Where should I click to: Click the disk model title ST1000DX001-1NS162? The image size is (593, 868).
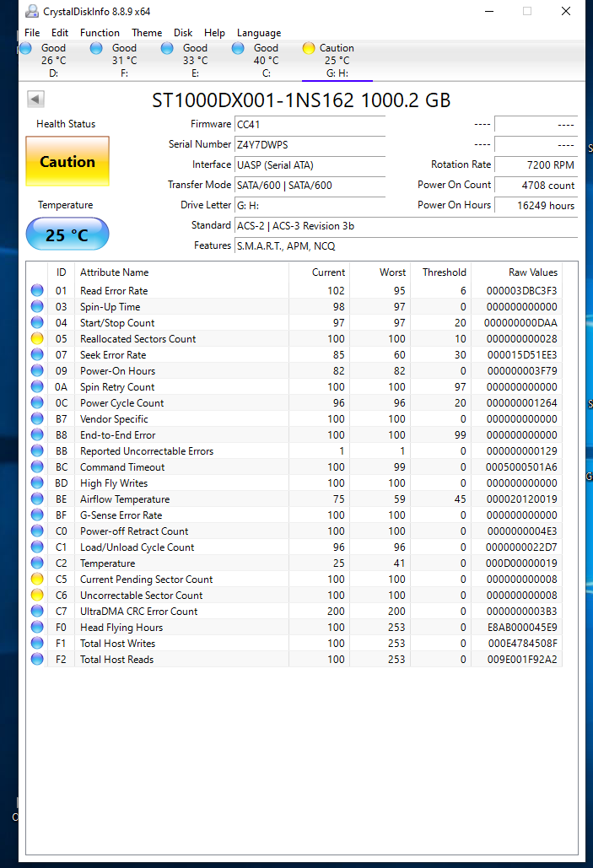301,100
